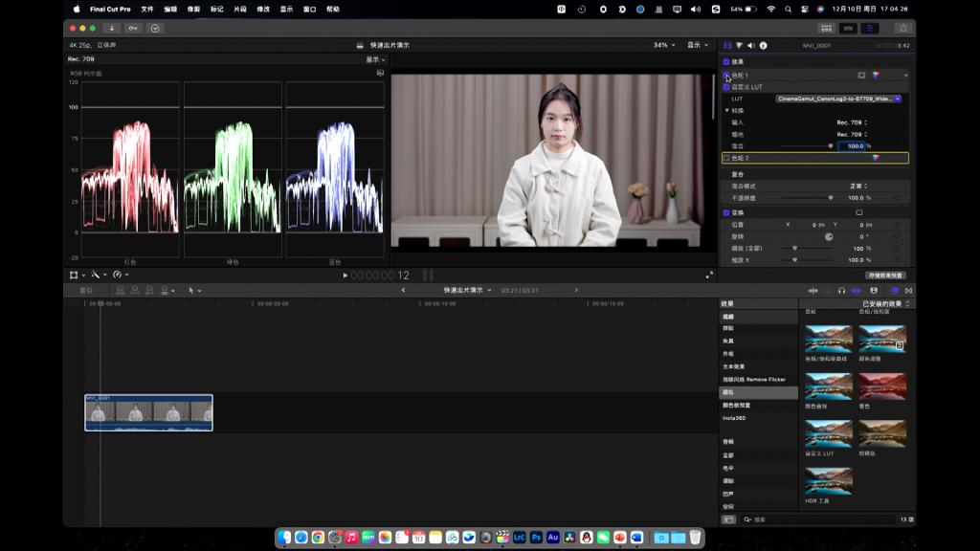The width and height of the screenshot is (980, 551).
Task: Open the LUT selection dropdown
Action: click(x=837, y=99)
